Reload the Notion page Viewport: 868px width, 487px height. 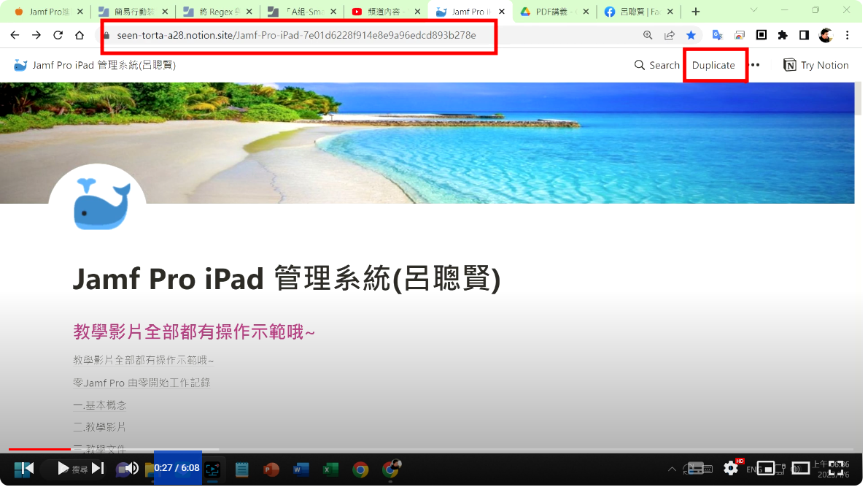point(58,35)
